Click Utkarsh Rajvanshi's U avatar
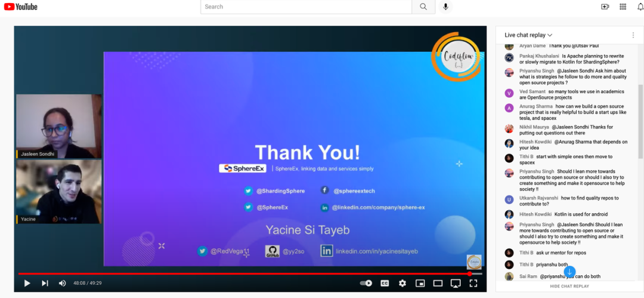 509,199
